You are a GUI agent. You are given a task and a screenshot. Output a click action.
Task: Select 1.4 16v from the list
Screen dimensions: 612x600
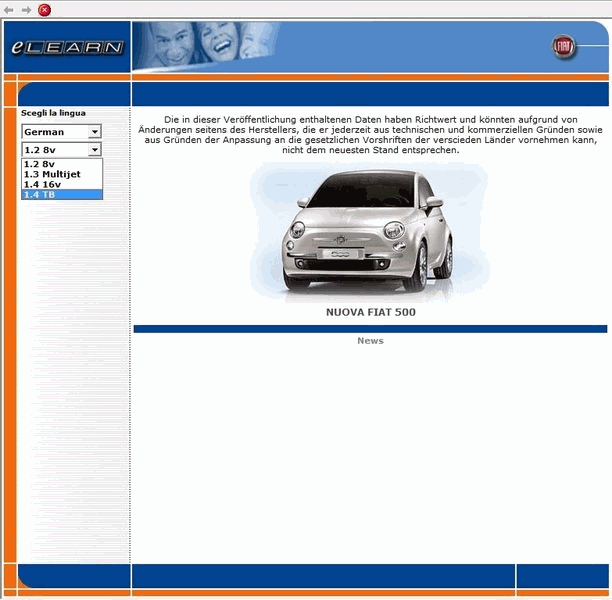[62, 184]
